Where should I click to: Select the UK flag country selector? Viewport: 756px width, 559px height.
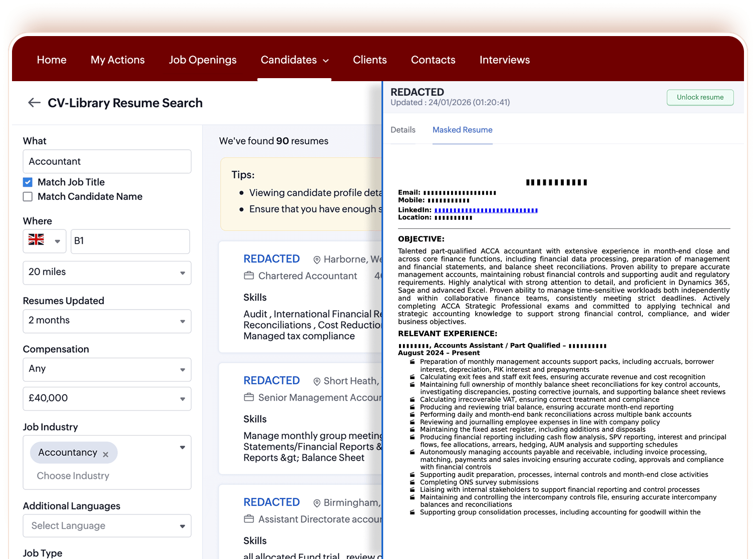click(x=44, y=241)
